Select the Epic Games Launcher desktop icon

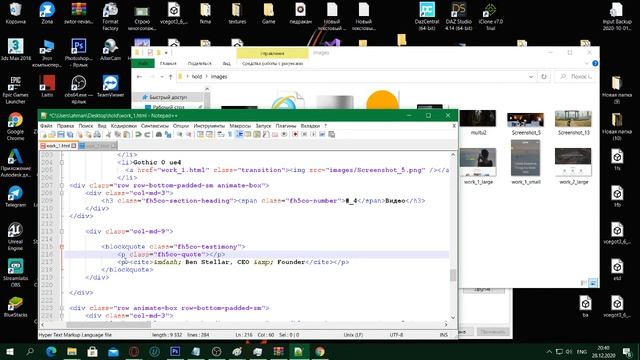16,90
